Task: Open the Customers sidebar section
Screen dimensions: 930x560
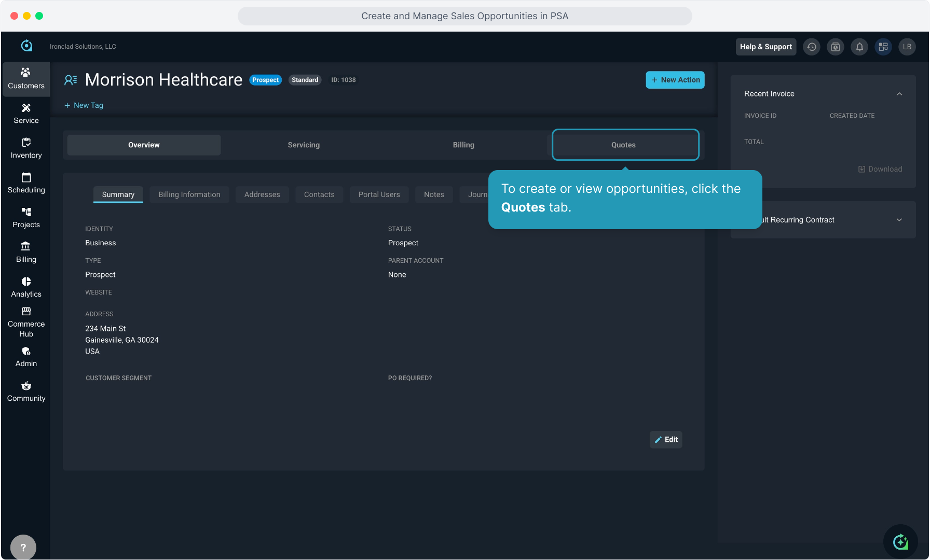Action: [26, 79]
